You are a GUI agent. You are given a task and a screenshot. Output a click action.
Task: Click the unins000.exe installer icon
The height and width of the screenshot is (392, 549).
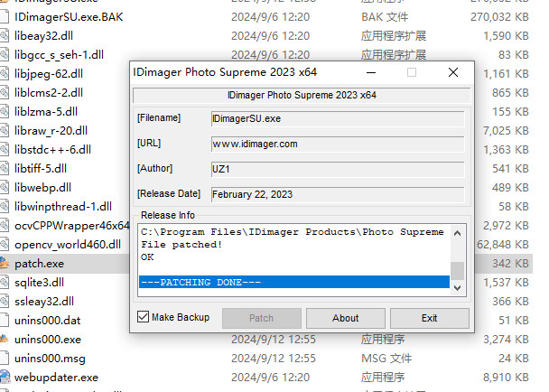point(5,339)
